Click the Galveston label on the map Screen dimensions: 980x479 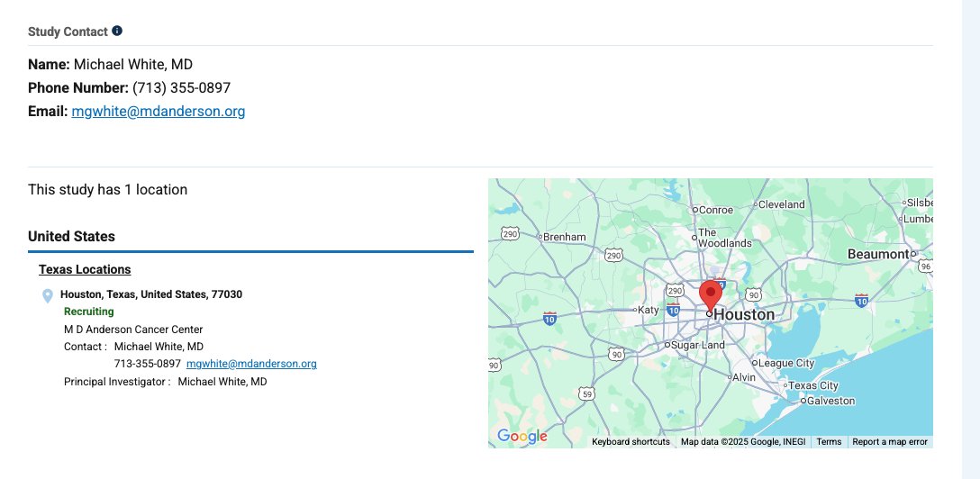tap(830, 401)
